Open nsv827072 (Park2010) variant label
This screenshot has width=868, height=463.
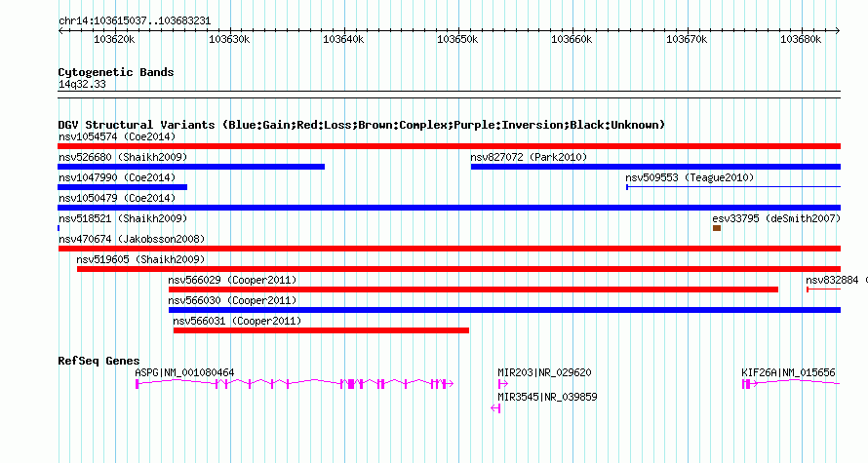529,157
